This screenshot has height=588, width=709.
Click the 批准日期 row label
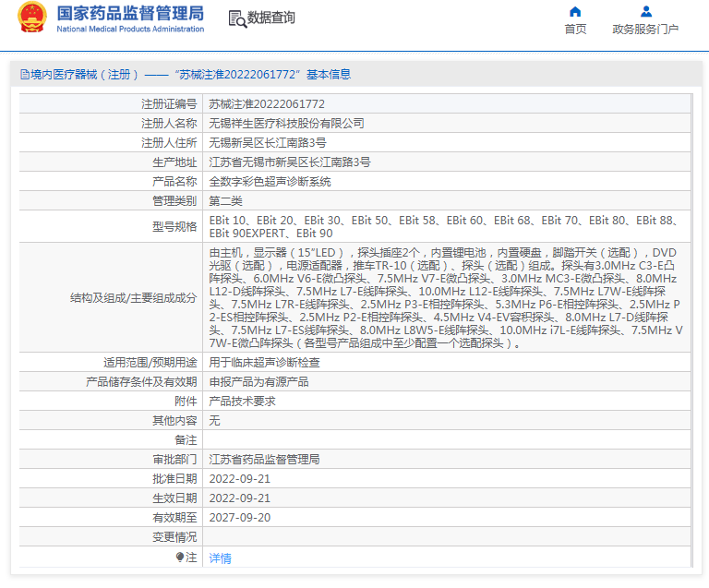click(x=174, y=479)
